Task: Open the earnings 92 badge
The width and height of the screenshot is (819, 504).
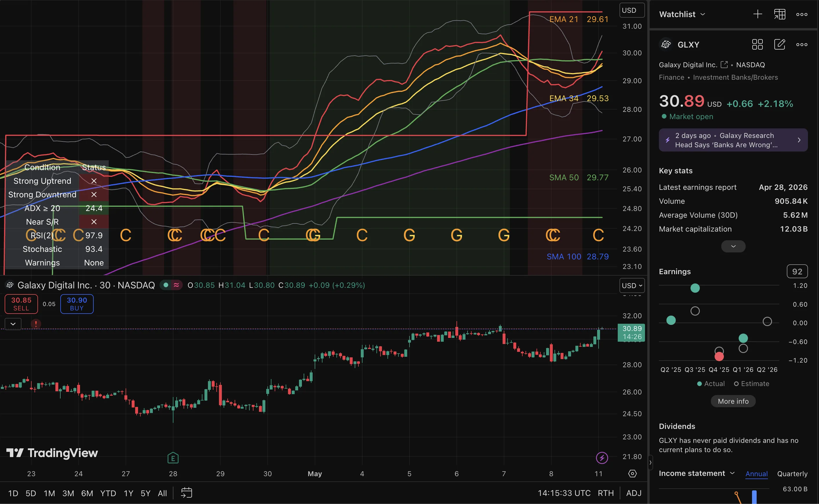Action: (797, 271)
